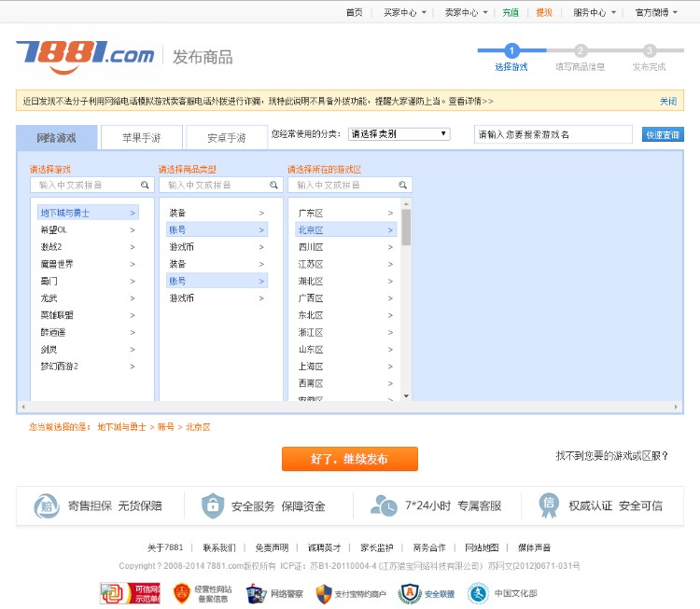Screen dimensions: 700x609
Task: Open the 家长监护 footer link
Action: pos(377,547)
